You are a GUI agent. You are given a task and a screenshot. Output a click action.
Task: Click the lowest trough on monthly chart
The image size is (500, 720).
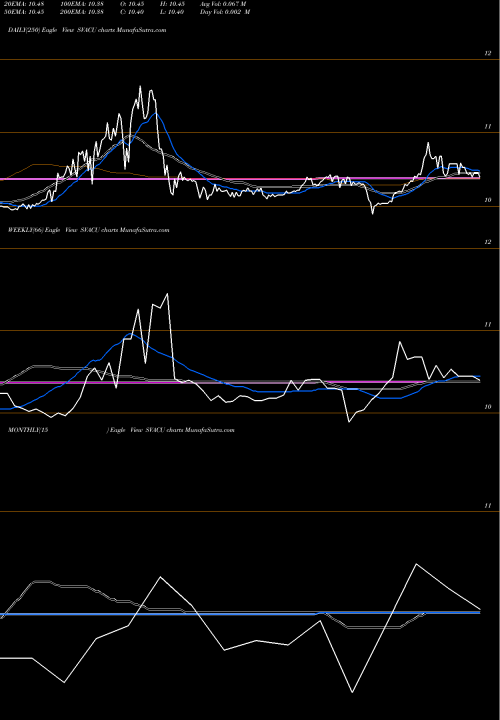(x=352, y=692)
